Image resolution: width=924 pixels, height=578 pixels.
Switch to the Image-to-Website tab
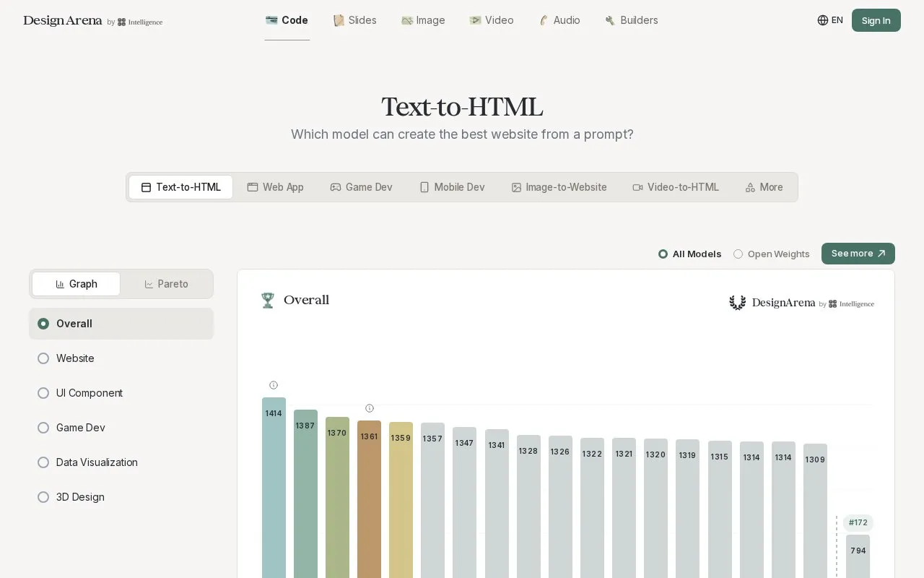coord(559,187)
